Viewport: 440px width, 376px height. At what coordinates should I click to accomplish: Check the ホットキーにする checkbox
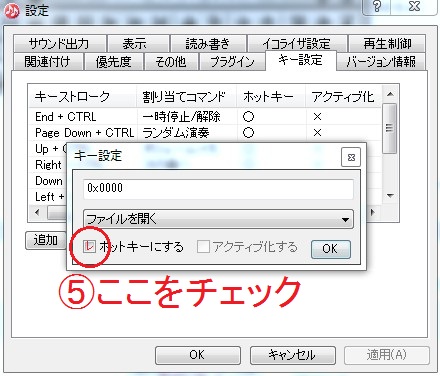(89, 247)
